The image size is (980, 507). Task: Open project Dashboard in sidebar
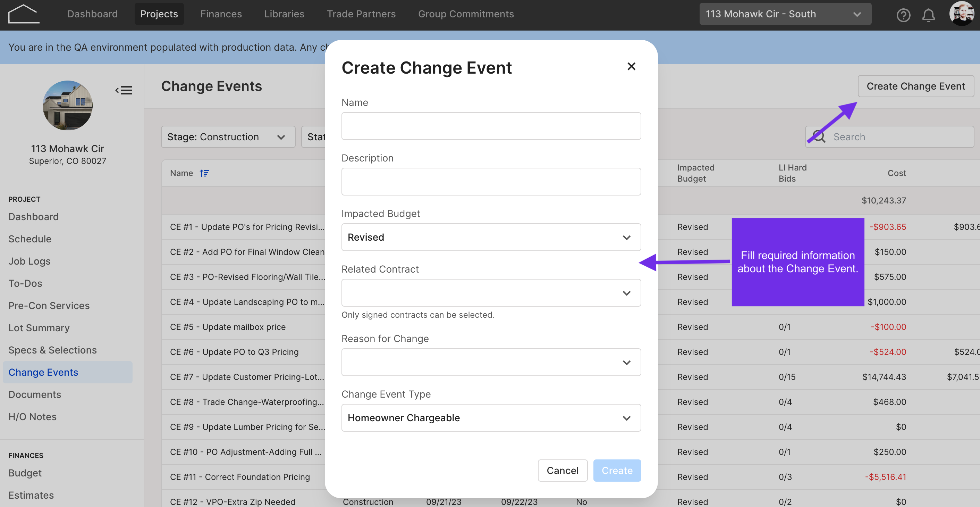33,217
